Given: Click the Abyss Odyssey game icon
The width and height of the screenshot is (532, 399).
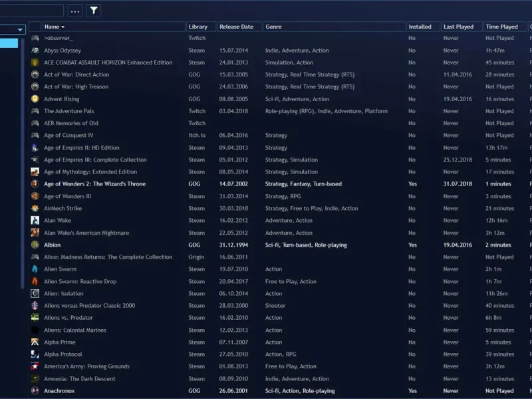Looking at the screenshot, I should point(35,51).
